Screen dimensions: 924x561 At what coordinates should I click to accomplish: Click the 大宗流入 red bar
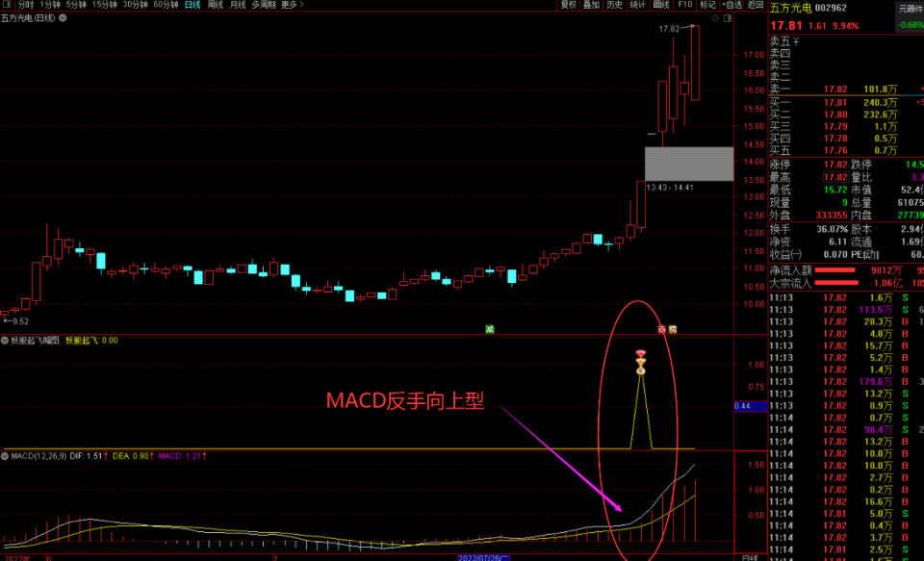point(836,283)
